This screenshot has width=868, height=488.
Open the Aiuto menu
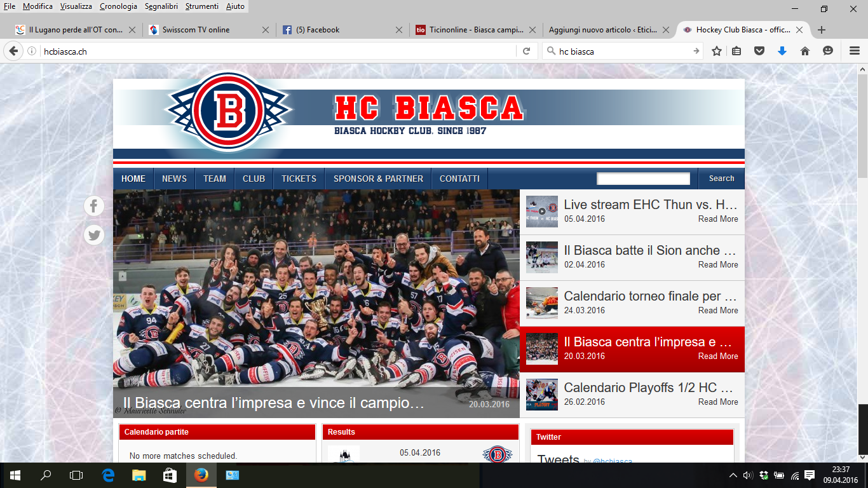(x=235, y=6)
